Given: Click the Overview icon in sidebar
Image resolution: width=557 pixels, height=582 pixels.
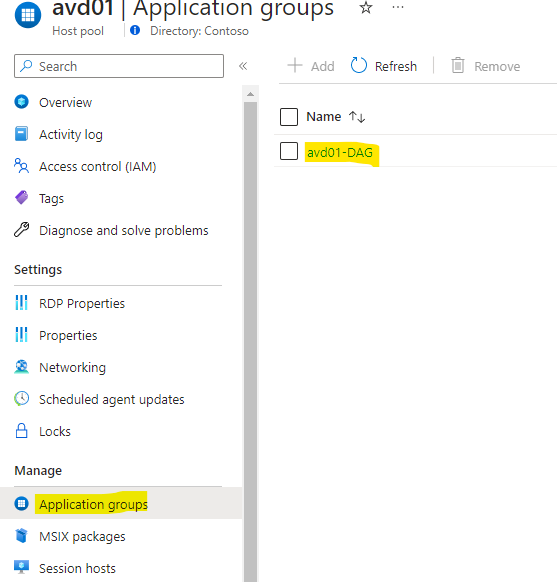Looking at the screenshot, I should pos(22,102).
